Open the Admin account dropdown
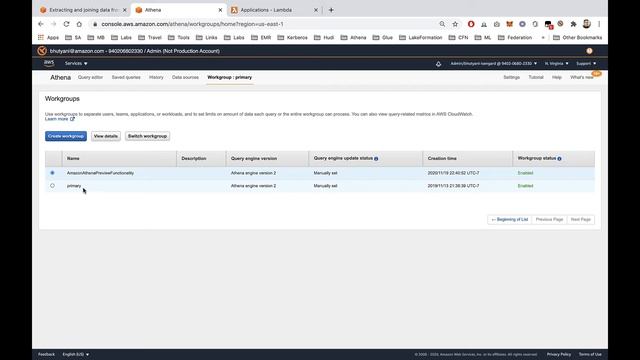 pyautogui.click(x=494, y=63)
